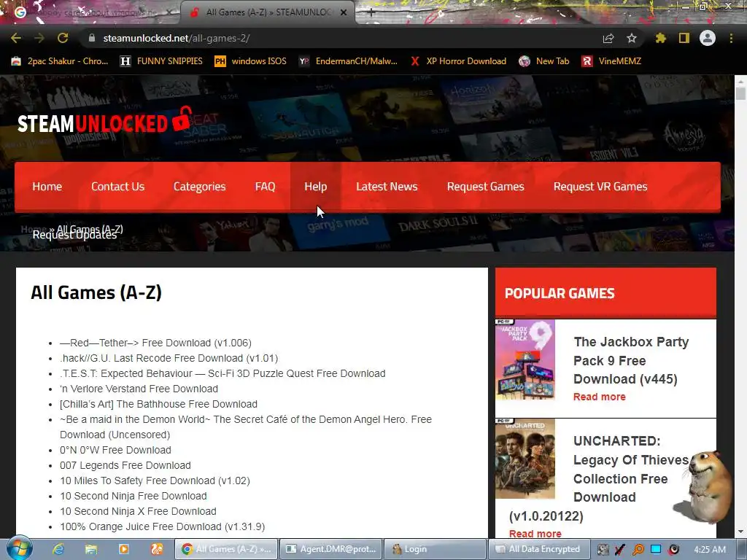The image size is (747, 560).
Task: Open a new tab with plus button
Action: pos(371,12)
